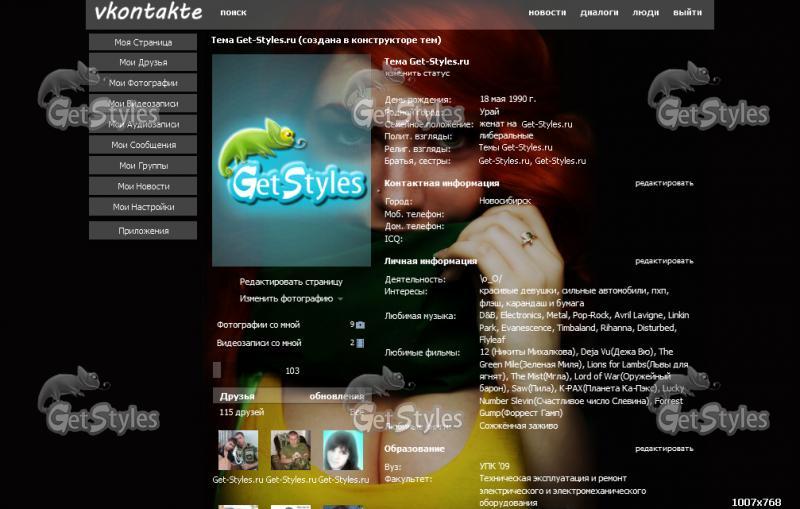Screen dimensions: 800x509
Task: Open Мои Фотографии sidebar item
Action: coord(143,83)
